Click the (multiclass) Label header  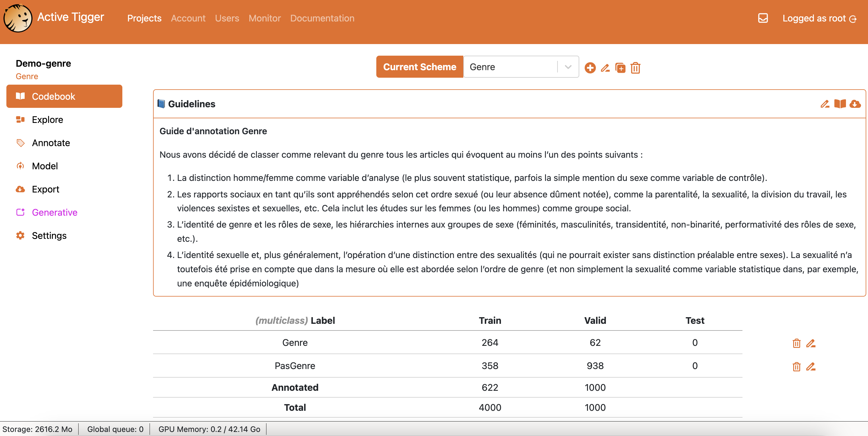tap(295, 320)
